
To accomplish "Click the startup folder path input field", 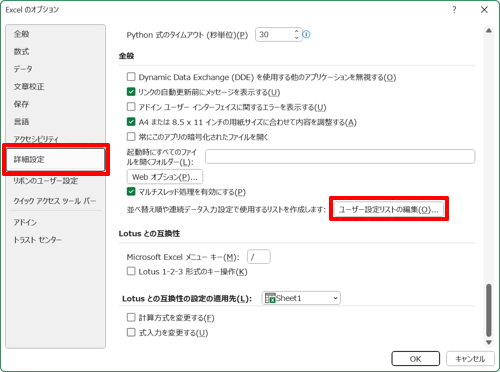I will [340, 156].
